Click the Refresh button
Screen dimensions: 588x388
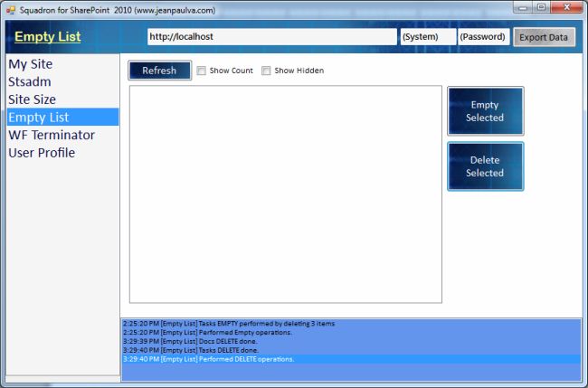(x=160, y=71)
